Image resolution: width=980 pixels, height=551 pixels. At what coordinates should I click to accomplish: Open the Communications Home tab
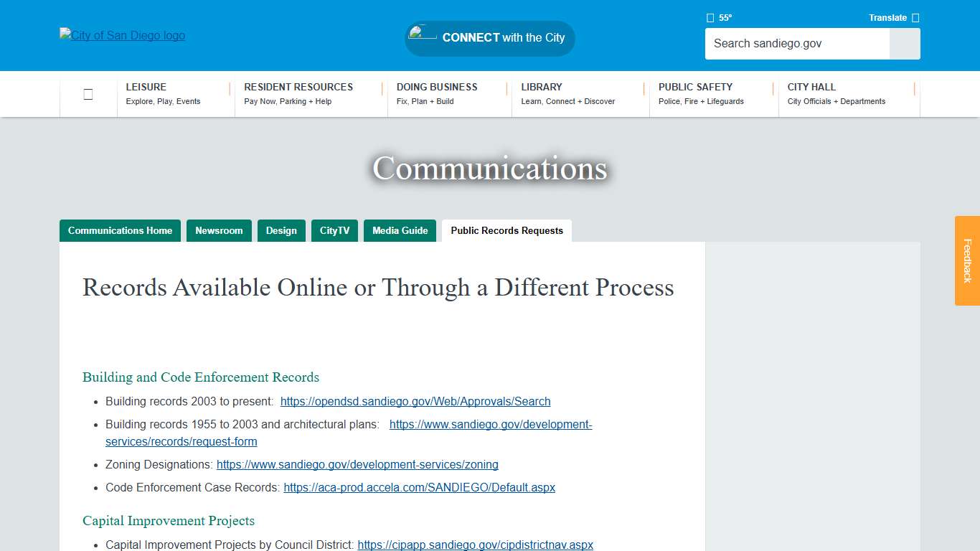click(x=120, y=230)
